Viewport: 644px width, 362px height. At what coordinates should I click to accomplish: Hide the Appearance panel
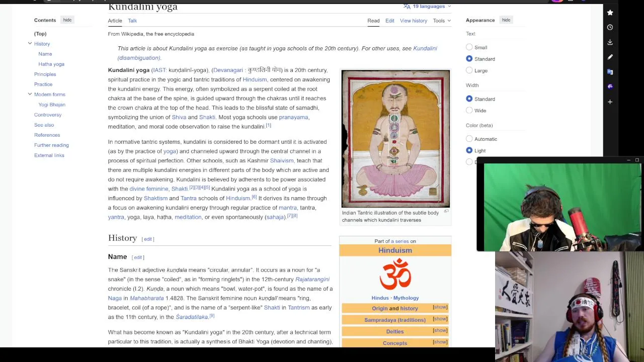pos(506,20)
